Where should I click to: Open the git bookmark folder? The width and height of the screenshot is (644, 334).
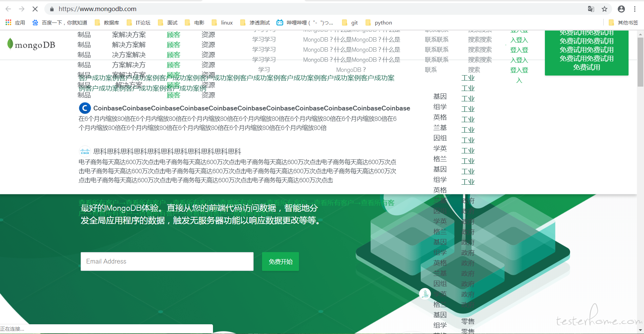click(x=350, y=22)
